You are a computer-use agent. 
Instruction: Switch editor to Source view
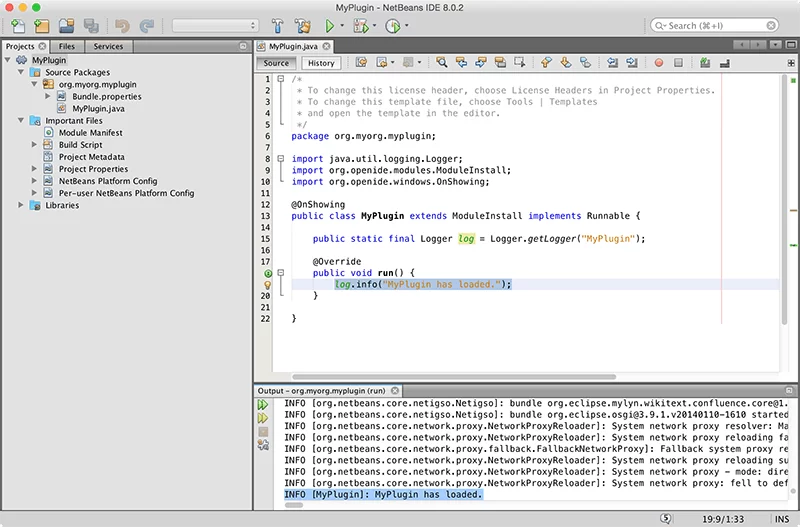[276, 63]
